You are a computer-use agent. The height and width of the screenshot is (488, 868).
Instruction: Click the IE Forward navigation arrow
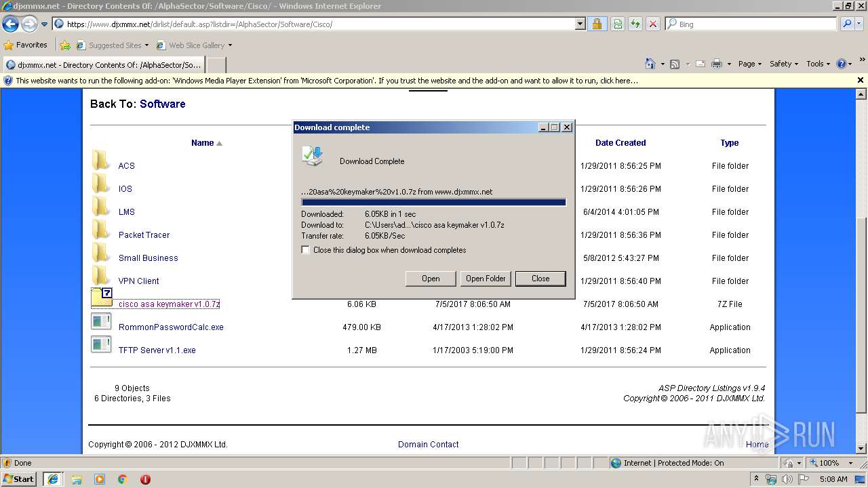pyautogui.click(x=29, y=24)
